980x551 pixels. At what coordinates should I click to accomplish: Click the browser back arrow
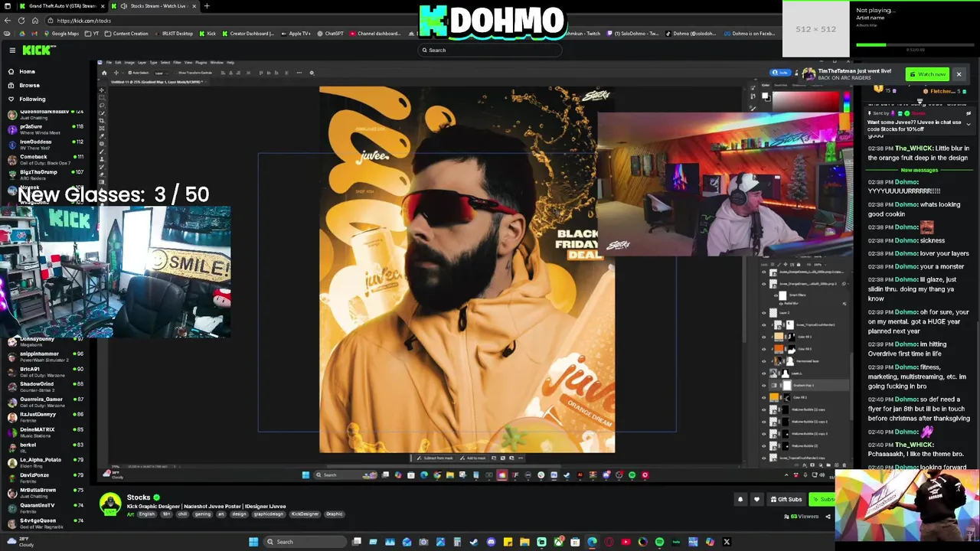pos(8,21)
